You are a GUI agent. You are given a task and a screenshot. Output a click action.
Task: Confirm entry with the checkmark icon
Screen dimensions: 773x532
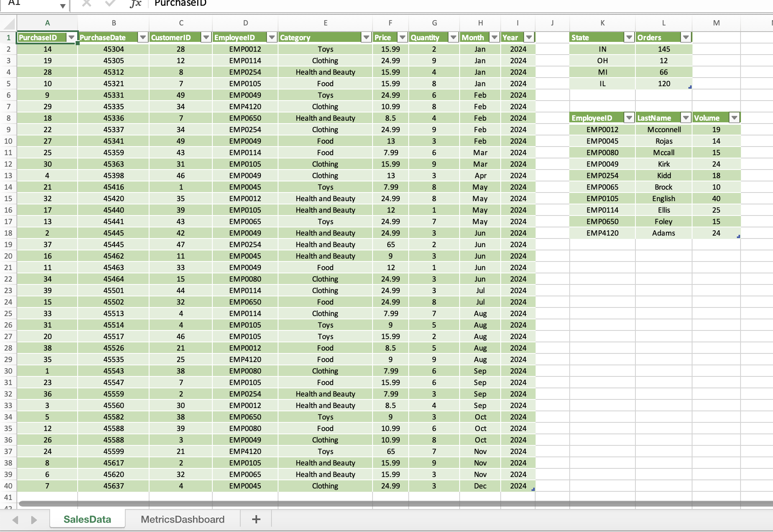pos(109,3)
